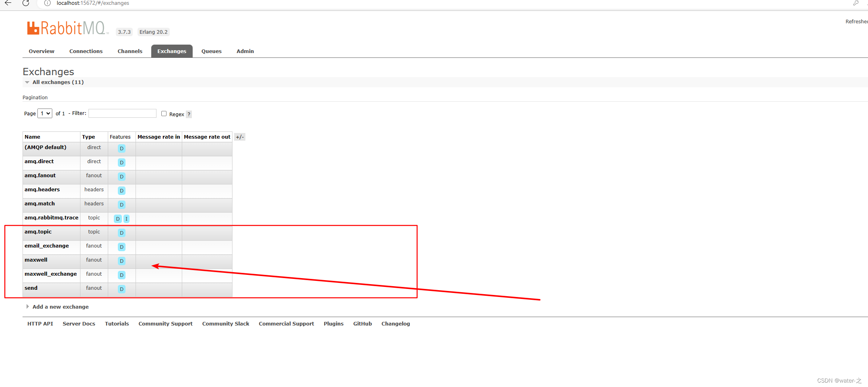This screenshot has width=868, height=387.
Task: Open the Community Support footer link
Action: tap(166, 324)
